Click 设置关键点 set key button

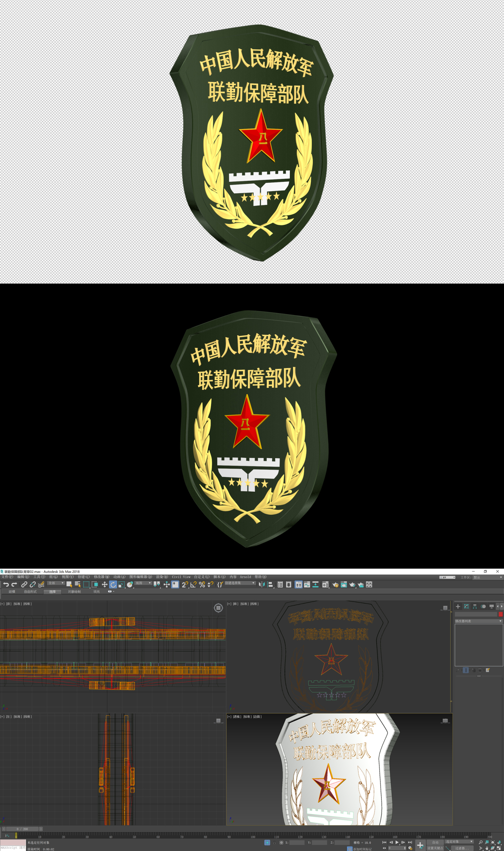click(x=435, y=848)
